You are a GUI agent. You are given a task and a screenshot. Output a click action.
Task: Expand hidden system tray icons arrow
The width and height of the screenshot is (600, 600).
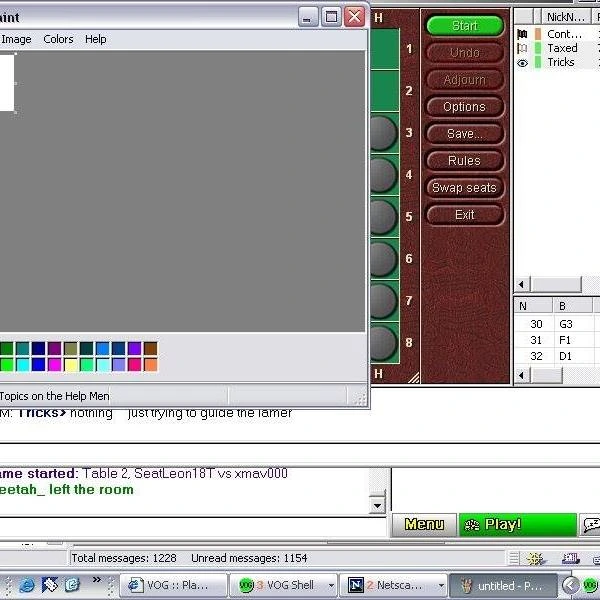[x=571, y=585]
